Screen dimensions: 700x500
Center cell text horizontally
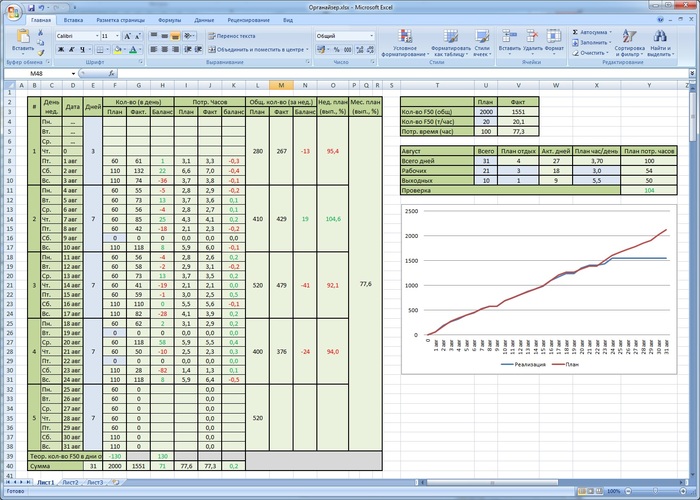click(164, 50)
